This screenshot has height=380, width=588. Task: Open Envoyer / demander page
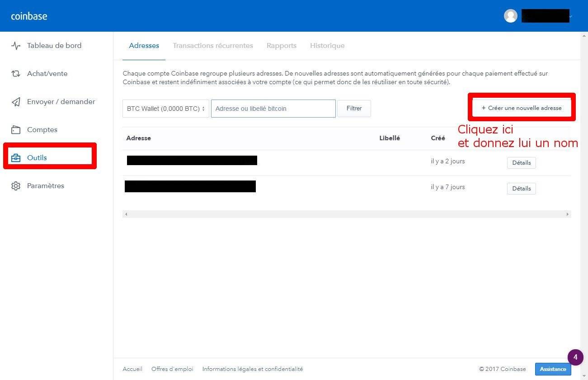click(x=61, y=102)
